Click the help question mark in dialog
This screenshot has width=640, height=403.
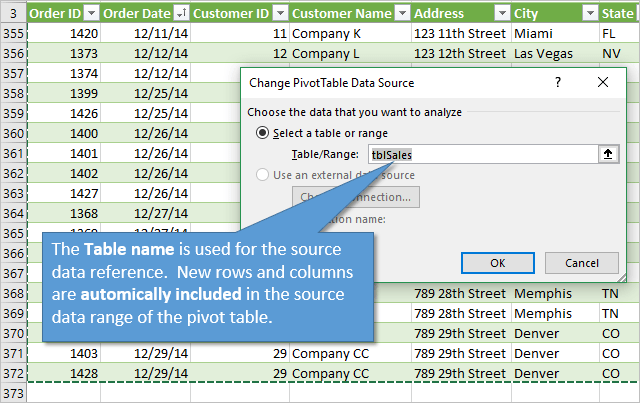[x=558, y=83]
